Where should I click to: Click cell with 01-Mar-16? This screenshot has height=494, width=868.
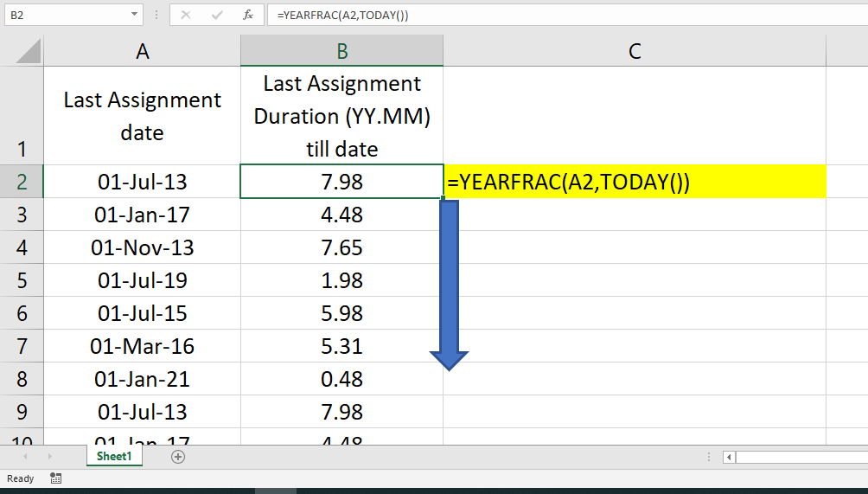tap(143, 346)
